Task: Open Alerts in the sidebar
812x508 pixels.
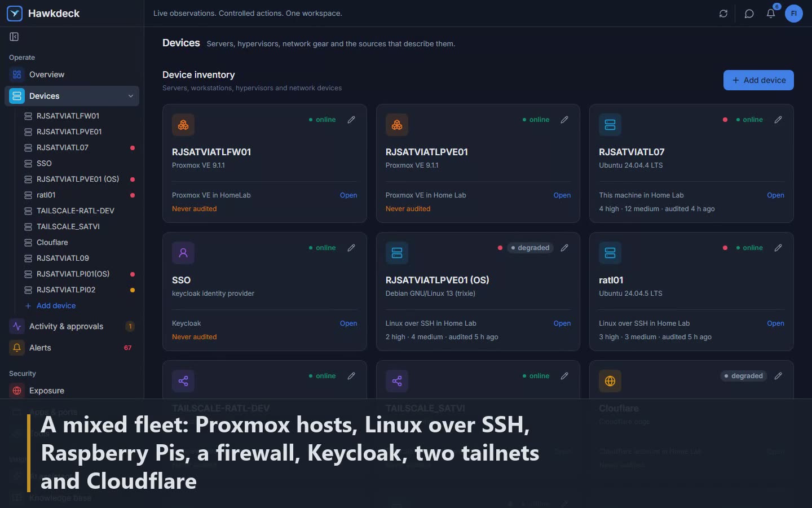Action: coord(72,348)
